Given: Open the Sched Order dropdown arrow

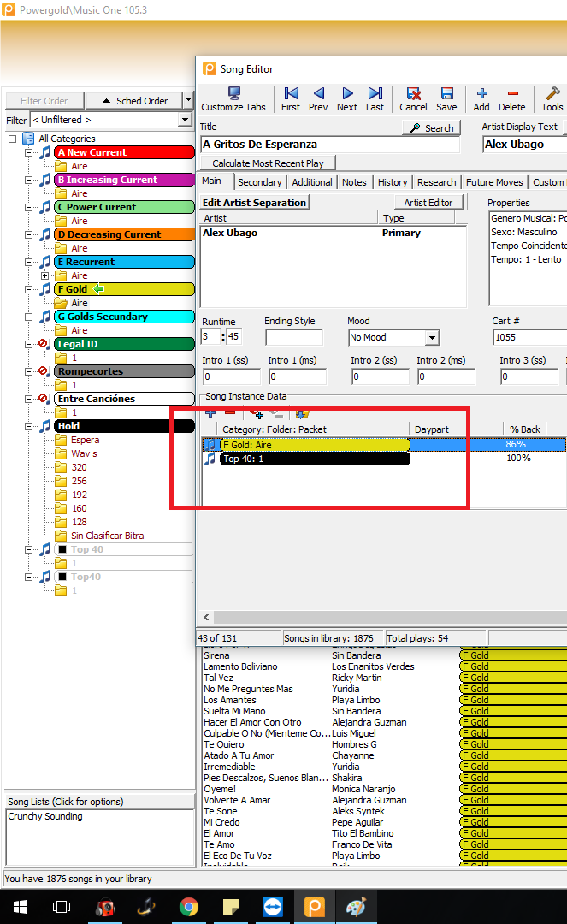Looking at the screenshot, I should pos(188,100).
